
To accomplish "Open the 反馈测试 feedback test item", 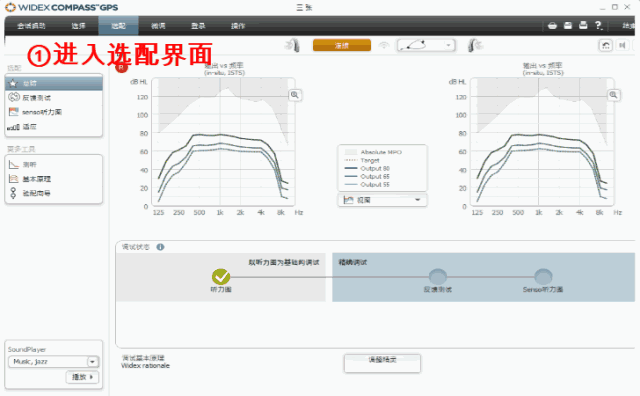I will pos(53,98).
